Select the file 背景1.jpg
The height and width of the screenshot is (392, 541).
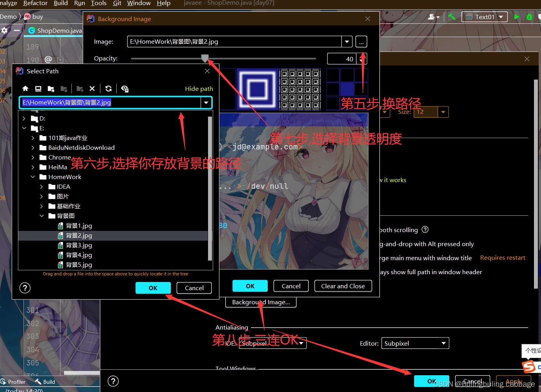click(x=79, y=225)
